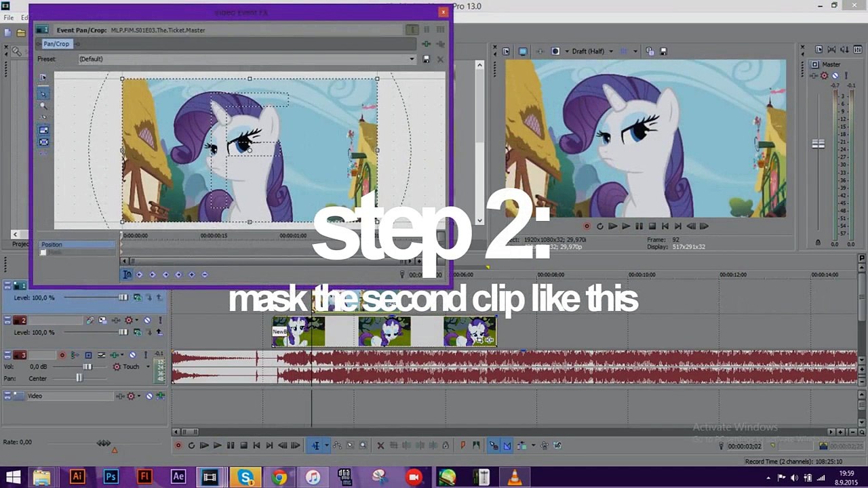Click Play From Start in main transport
Screen dimensions: 868x488
204,445
